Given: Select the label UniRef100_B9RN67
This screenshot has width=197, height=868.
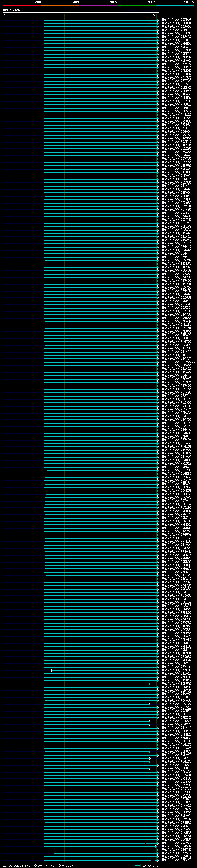Looking at the screenshot, I should click(177, 43).
